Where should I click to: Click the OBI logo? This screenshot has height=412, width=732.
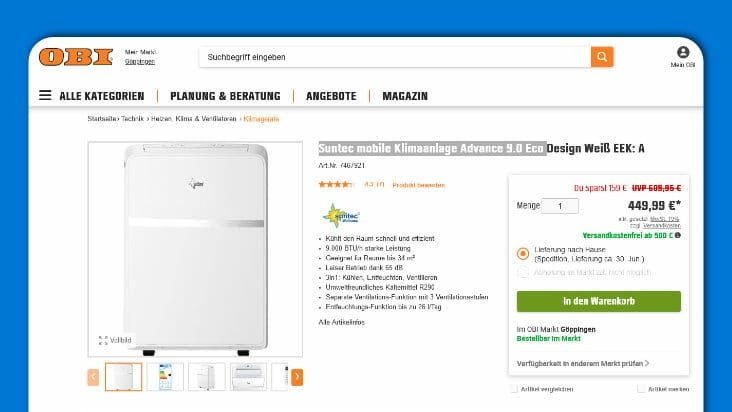[x=76, y=57]
